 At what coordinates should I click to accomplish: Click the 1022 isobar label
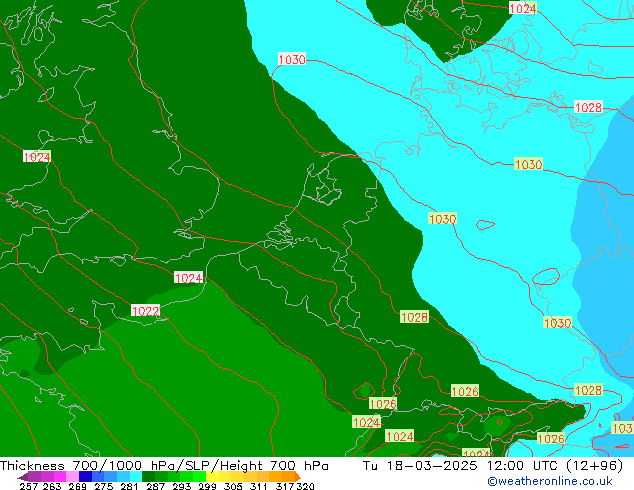(146, 311)
